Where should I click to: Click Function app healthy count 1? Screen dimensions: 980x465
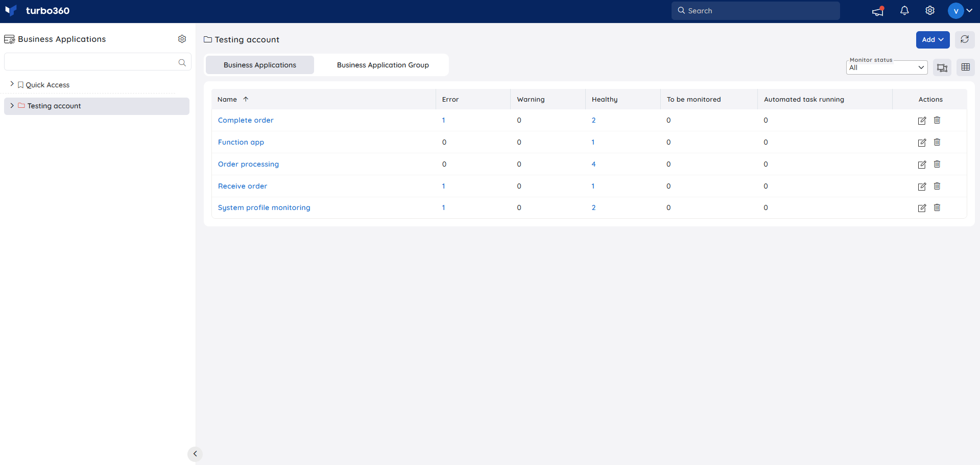[x=593, y=142]
